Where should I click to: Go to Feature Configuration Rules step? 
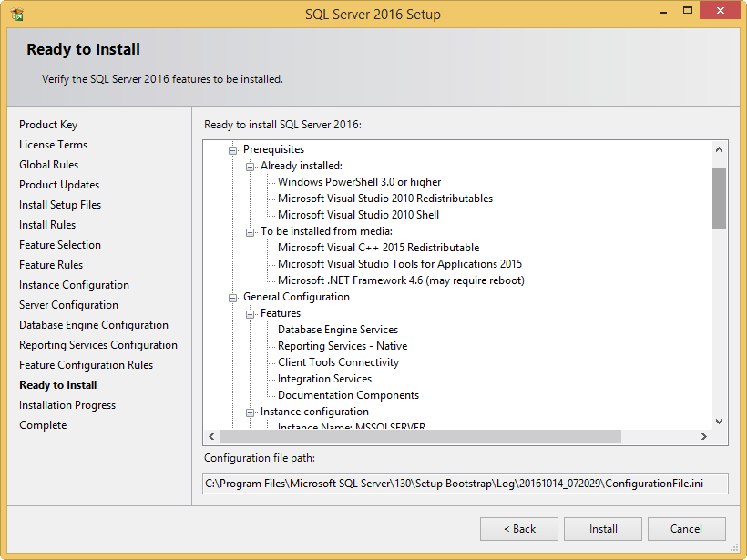(86, 365)
